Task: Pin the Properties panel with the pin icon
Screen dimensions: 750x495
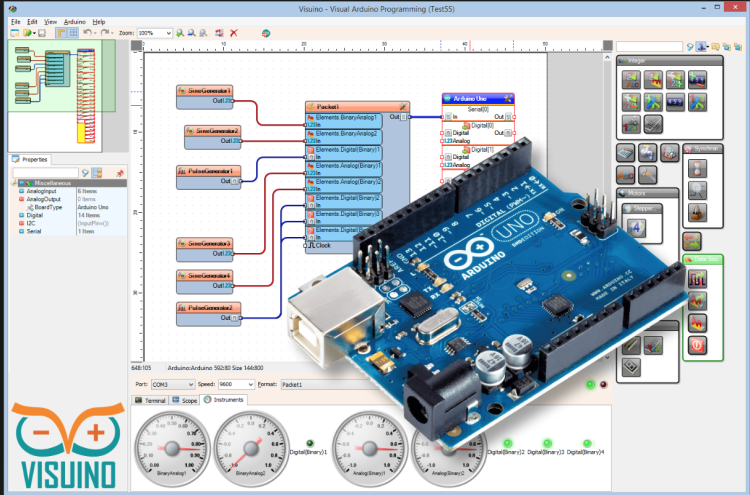Action: (120, 172)
